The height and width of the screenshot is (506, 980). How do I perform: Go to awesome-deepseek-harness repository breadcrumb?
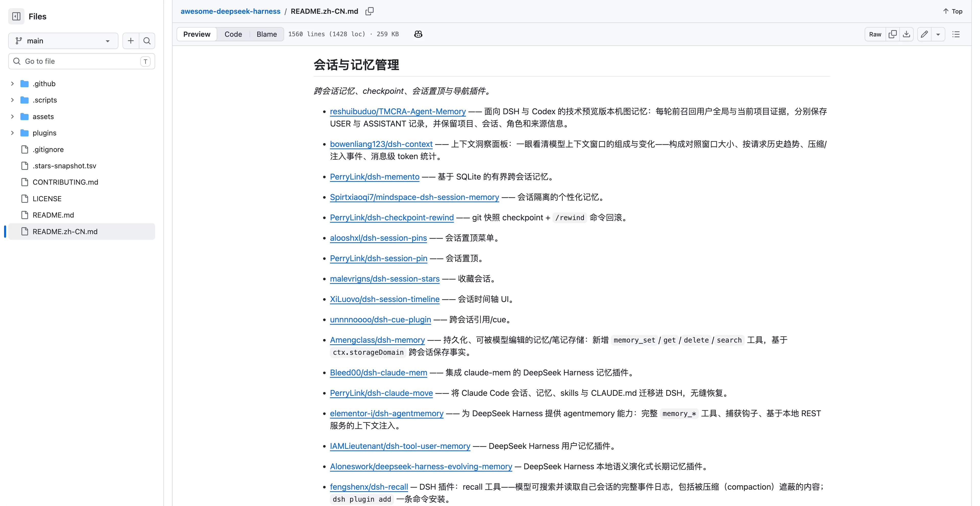pos(230,11)
